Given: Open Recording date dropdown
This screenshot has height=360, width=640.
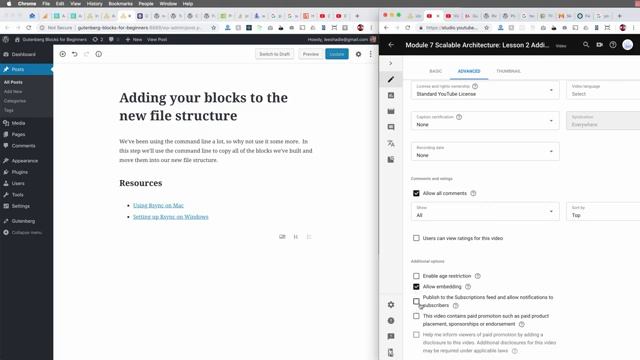Looking at the screenshot, I should pyautogui.click(x=485, y=151).
